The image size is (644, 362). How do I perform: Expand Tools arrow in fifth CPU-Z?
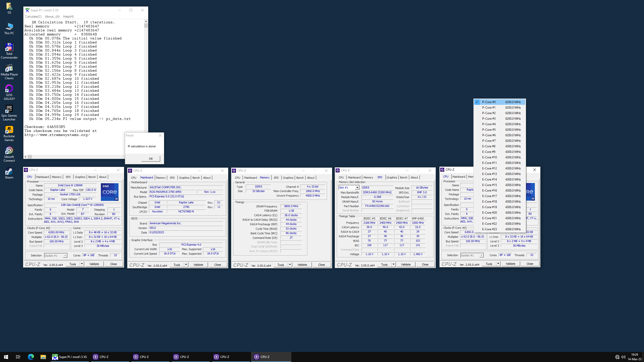click(x=498, y=264)
